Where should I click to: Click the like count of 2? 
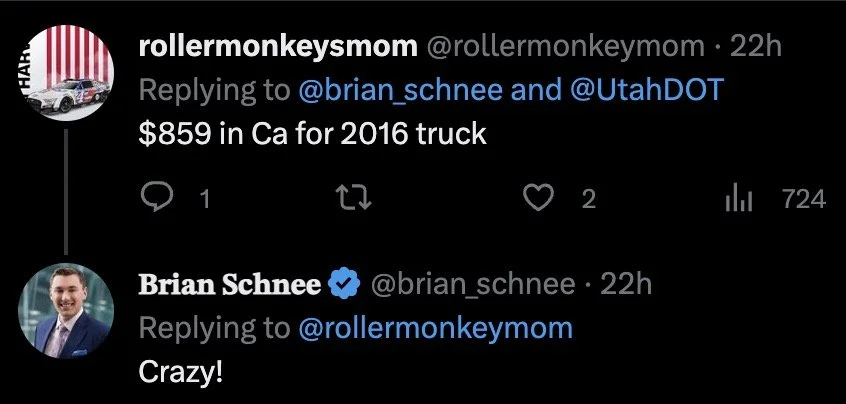pos(589,199)
